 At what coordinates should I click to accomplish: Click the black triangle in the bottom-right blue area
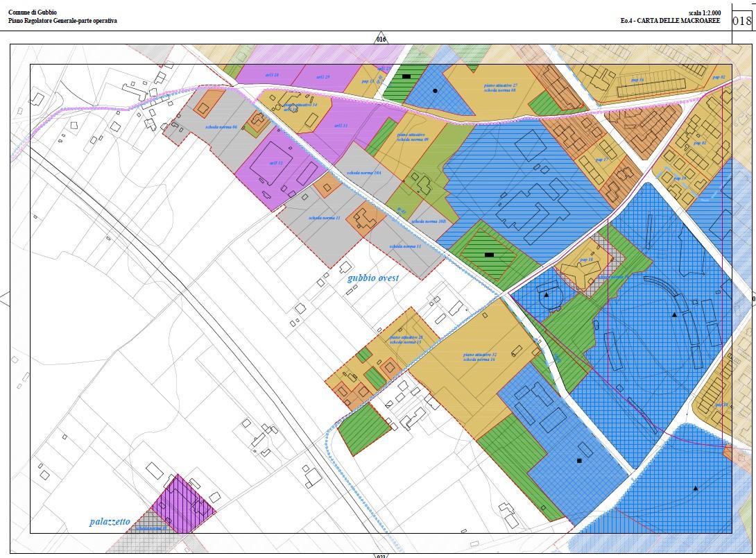(695, 489)
